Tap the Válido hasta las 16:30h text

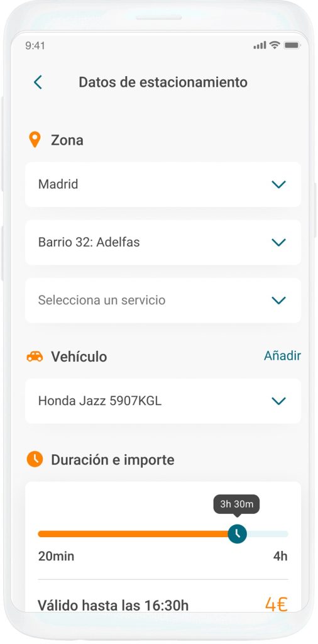113,605
